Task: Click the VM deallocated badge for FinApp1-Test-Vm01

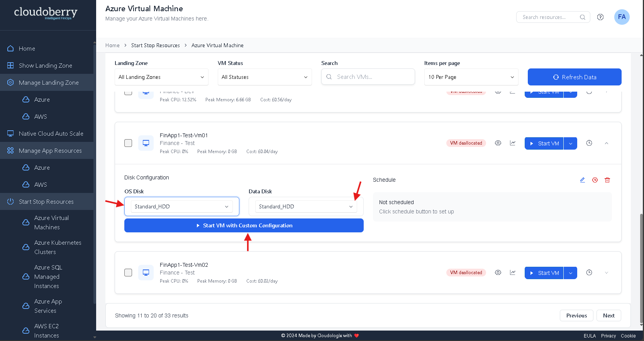Action: pyautogui.click(x=466, y=143)
